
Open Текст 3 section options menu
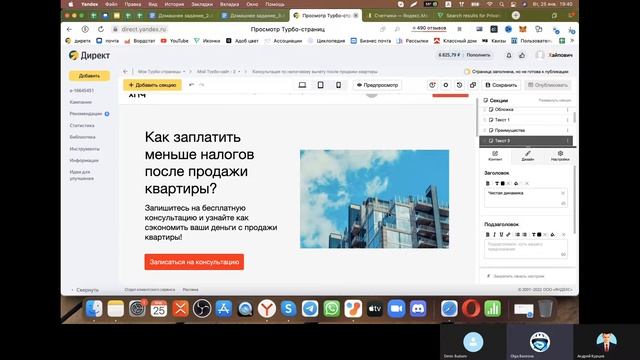coord(567,141)
